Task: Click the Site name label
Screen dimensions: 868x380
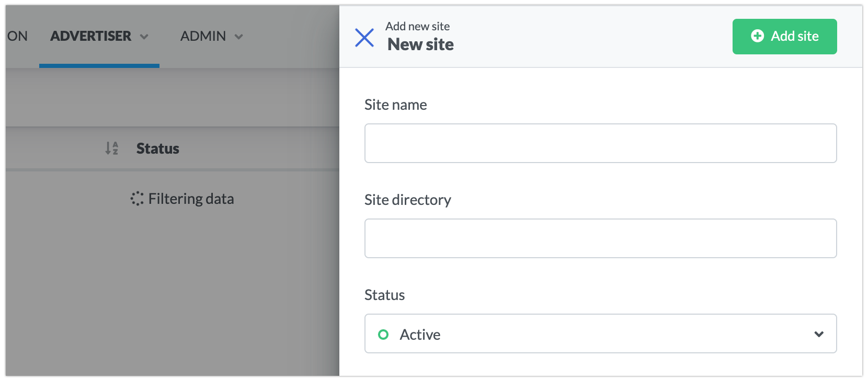Action: pos(396,105)
